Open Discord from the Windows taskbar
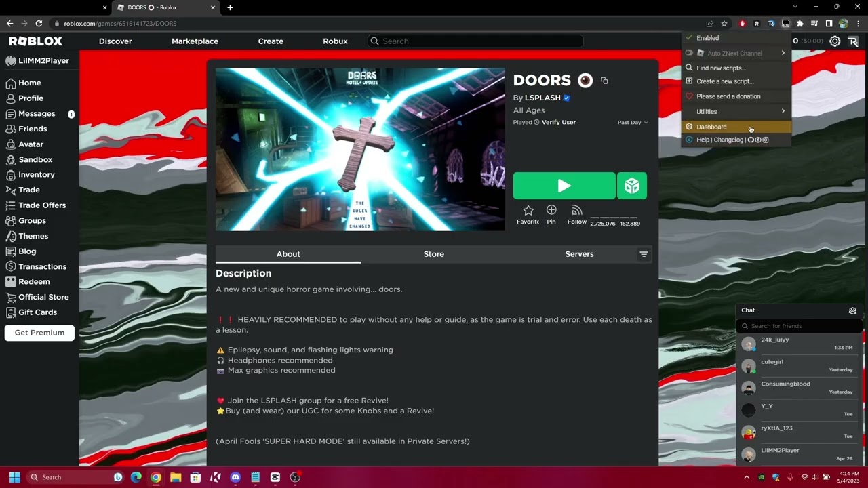This screenshot has width=868, height=488. pos(235,477)
